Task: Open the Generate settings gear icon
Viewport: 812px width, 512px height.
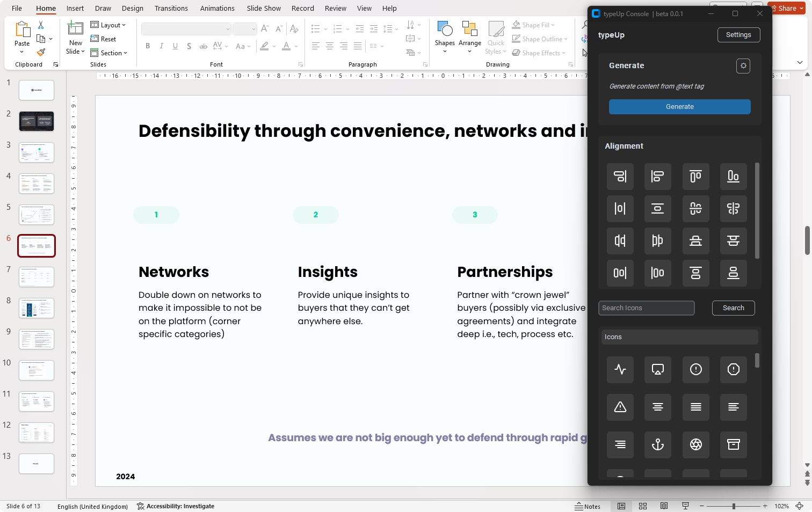Action: (743, 65)
